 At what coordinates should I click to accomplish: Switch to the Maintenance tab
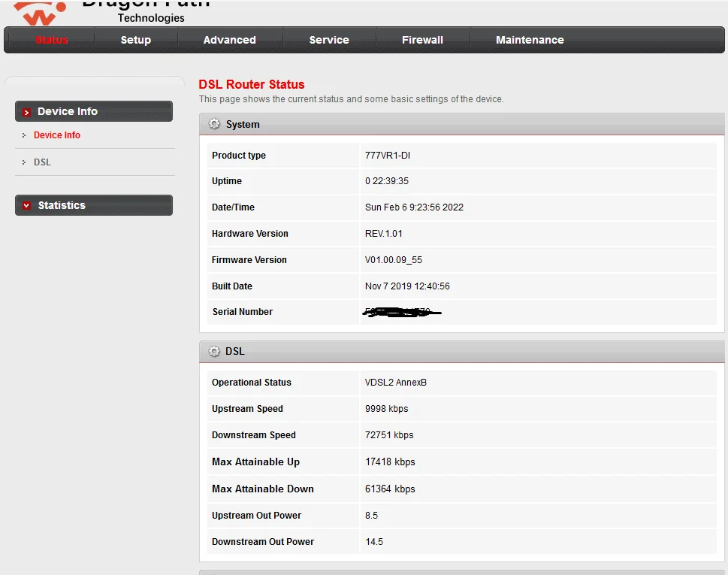[530, 40]
